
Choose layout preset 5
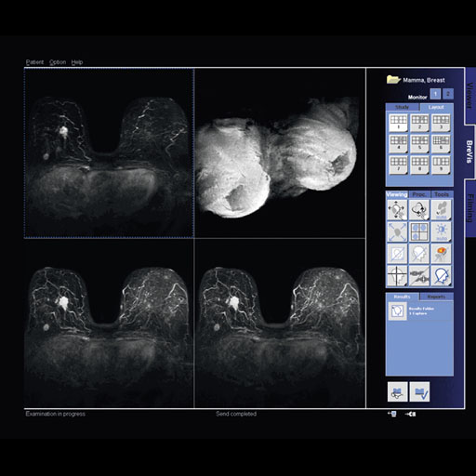[419, 143]
